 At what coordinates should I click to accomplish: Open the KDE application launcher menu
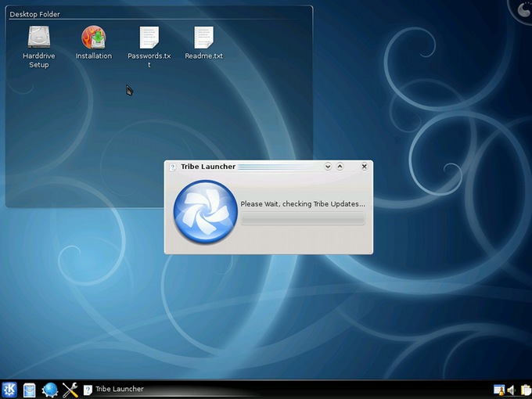pyautogui.click(x=9, y=390)
